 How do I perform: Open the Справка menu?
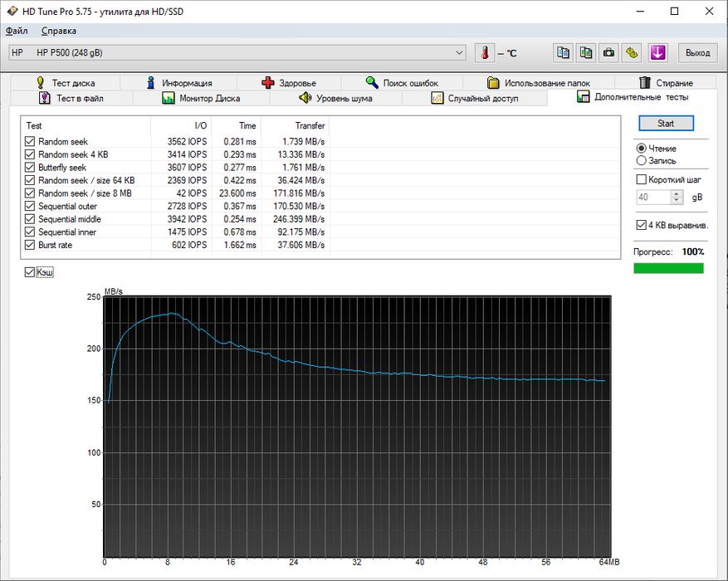58,31
